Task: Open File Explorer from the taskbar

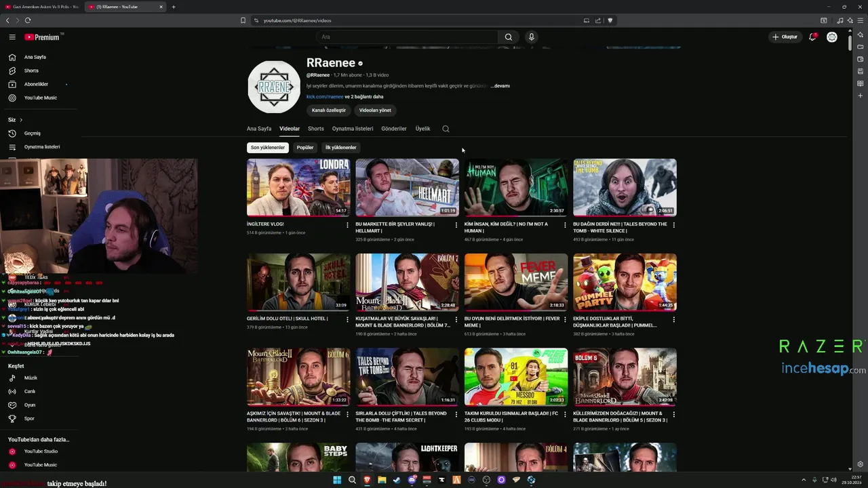Action: click(x=382, y=480)
